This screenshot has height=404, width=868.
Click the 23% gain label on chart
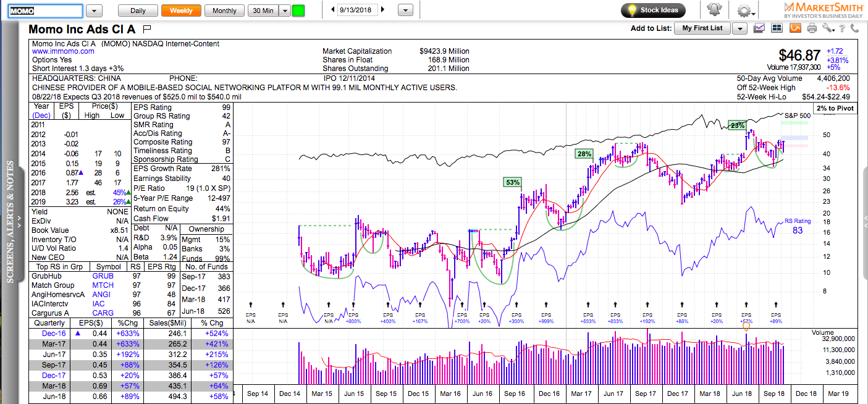tap(737, 125)
